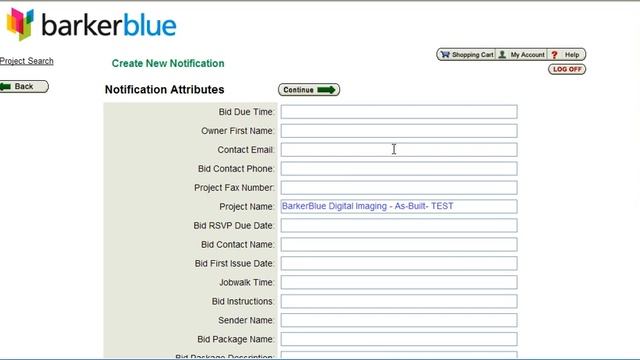This screenshot has height=360, width=640.
Task: Click the Project Name label
Action: pos(247,207)
